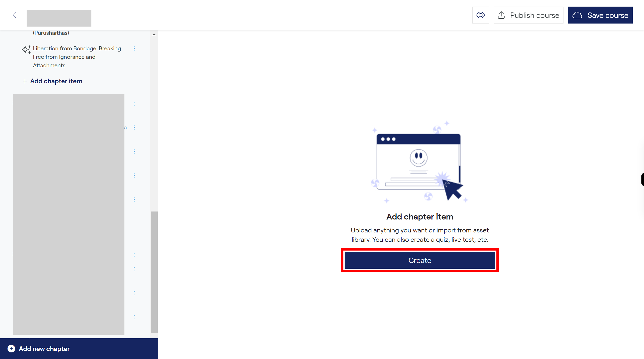Screen dimensions: 644x359
Task: Select the Add chapter item option
Action: (56, 81)
